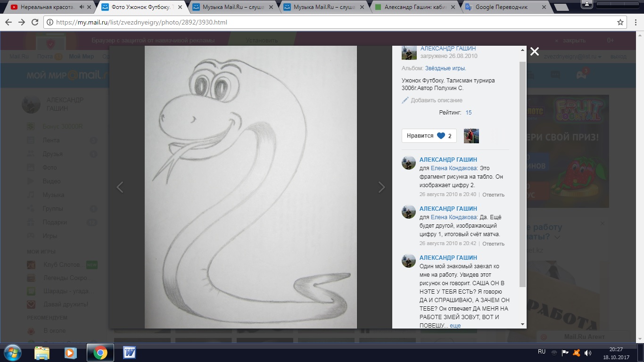The height and width of the screenshot is (362, 644).
Task: Click the browser forward arrow
Action: pyautogui.click(x=22, y=22)
